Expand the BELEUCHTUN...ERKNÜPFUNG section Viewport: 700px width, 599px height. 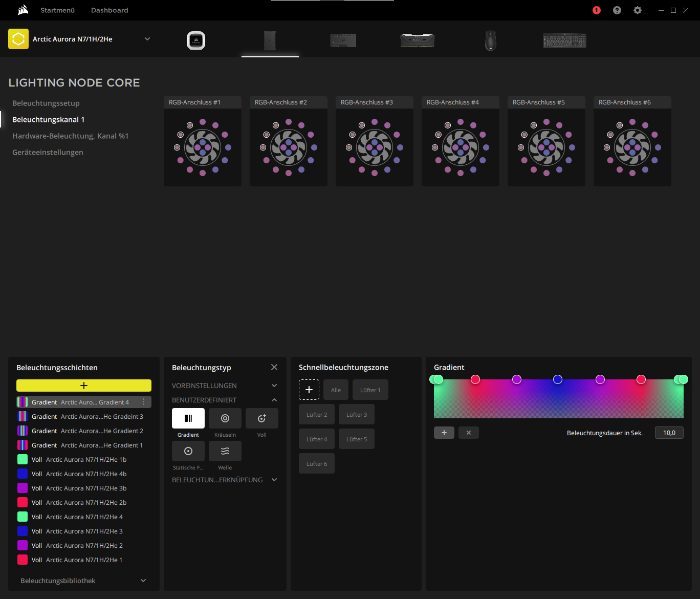274,480
